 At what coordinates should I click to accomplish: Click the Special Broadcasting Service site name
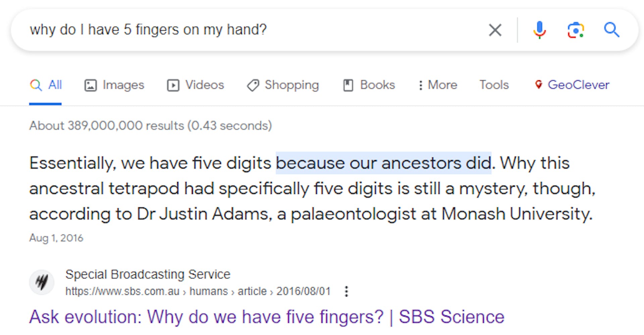click(x=148, y=274)
